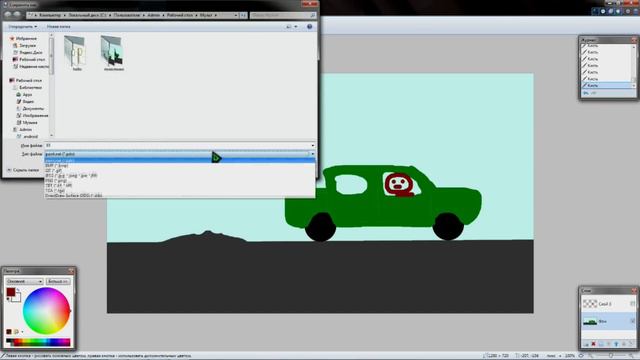Collapse the file type dropdown arrow
Viewport: 640px width, 360px height.
[x=312, y=154]
